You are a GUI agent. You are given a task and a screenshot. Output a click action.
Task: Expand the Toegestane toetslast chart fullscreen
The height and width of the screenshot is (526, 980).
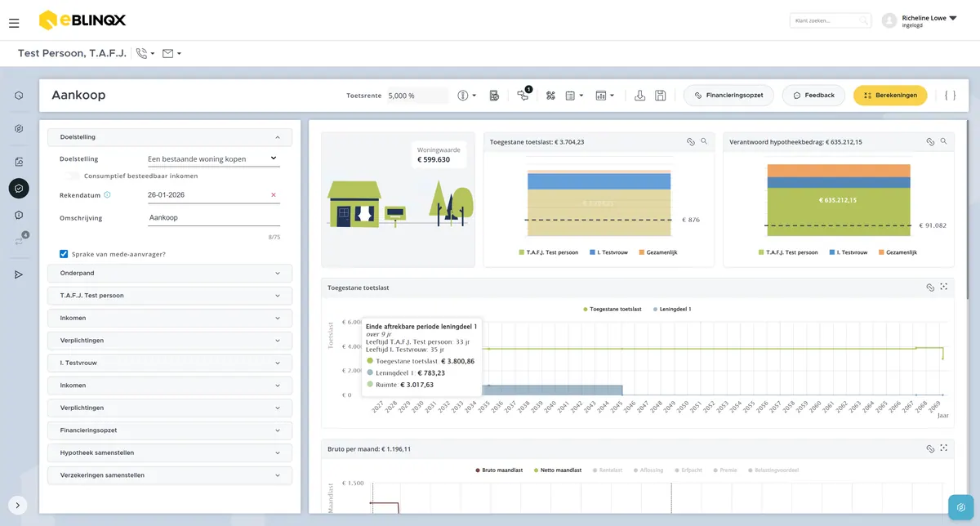coord(943,288)
